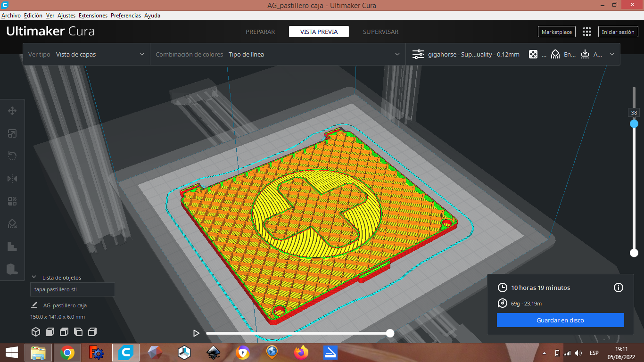The height and width of the screenshot is (362, 644).
Task: Switch to the VISTA PREVIA stage tab
Action: [319, 32]
